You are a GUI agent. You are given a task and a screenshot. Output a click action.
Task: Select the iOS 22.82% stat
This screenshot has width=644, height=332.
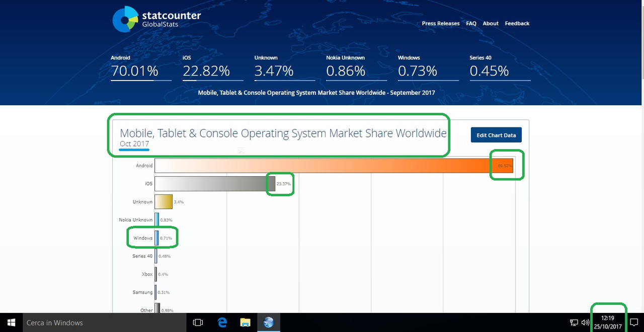pyautogui.click(x=213, y=68)
